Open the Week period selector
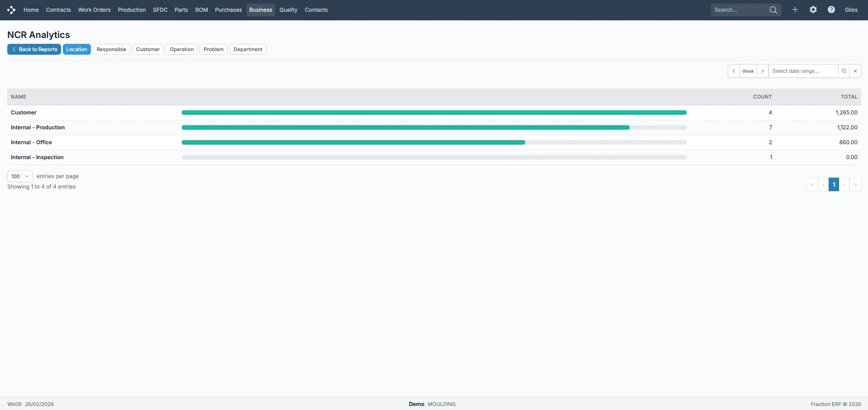Image resolution: width=868 pixels, height=410 pixels. pos(748,71)
